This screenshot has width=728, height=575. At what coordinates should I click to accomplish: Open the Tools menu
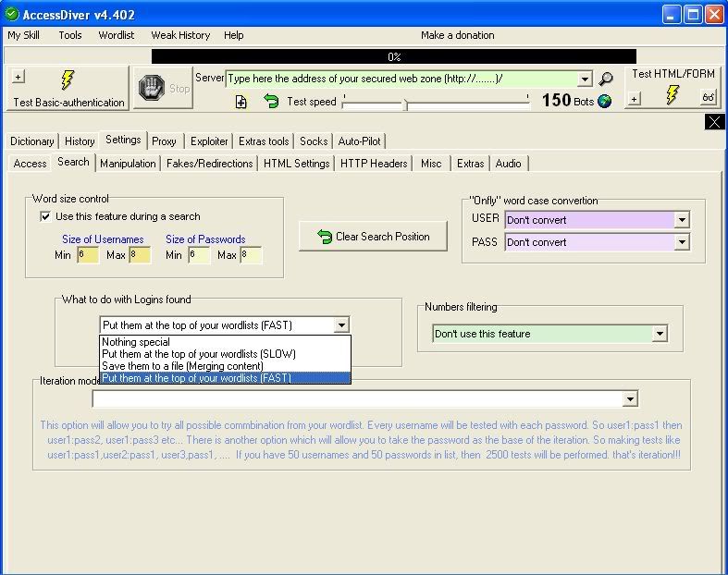(70, 35)
